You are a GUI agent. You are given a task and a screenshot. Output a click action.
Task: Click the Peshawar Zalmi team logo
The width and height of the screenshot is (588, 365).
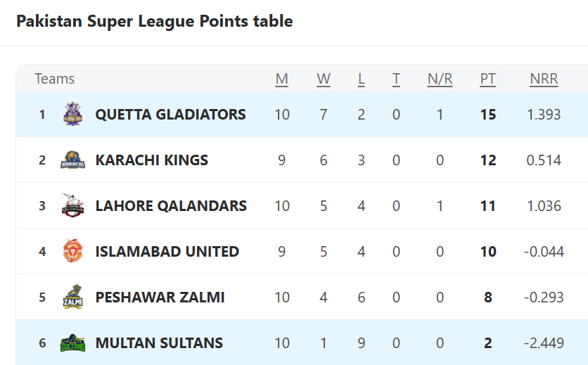point(72,297)
